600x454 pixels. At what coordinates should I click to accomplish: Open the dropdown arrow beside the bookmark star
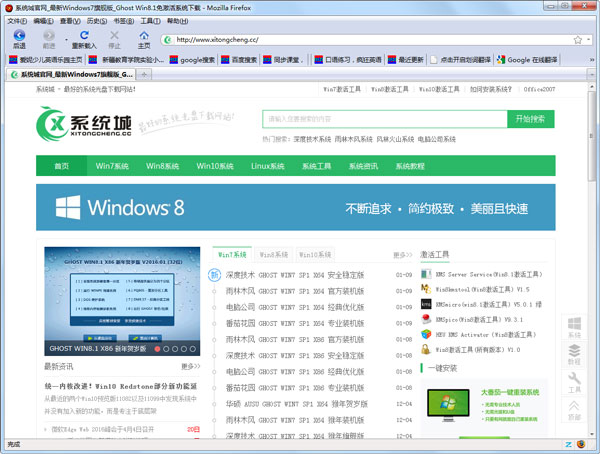click(x=588, y=39)
